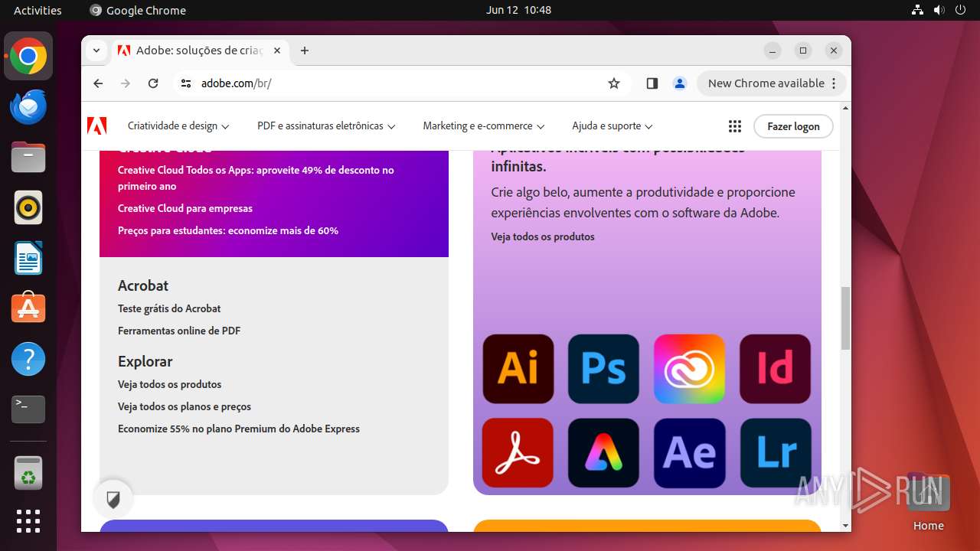980x551 pixels.
Task: Open the Creative Cloud rainbow app icon
Action: (x=689, y=369)
